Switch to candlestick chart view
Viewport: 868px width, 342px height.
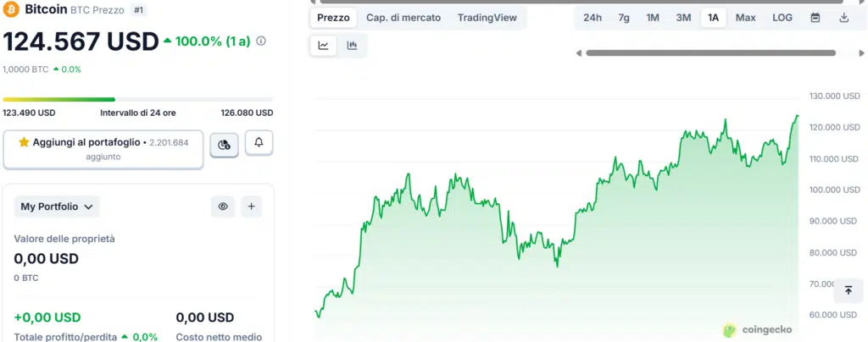pyautogui.click(x=352, y=46)
